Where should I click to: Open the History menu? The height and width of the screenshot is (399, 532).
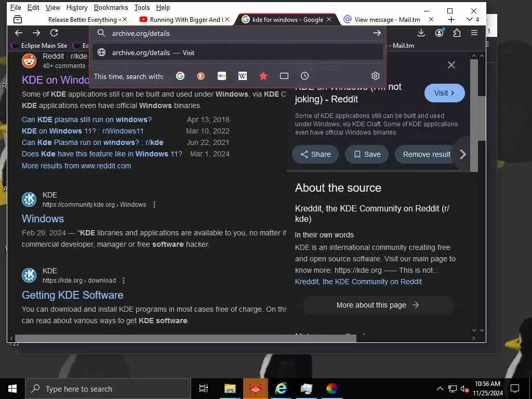point(77,7)
